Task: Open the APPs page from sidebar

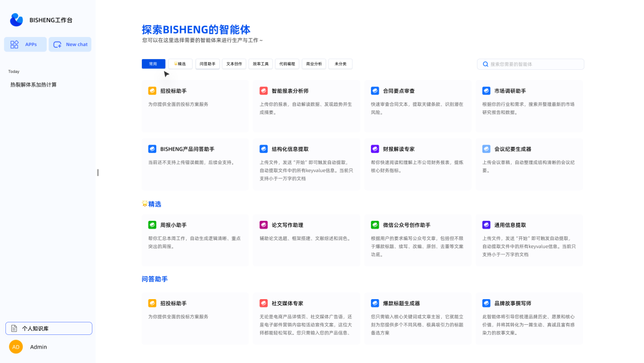Action: point(25,44)
